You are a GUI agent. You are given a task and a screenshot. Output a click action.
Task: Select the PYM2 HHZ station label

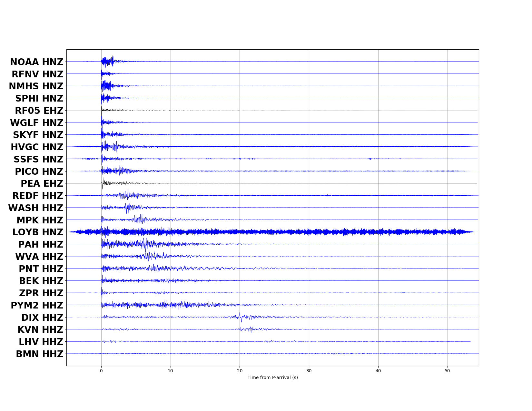[37, 305]
